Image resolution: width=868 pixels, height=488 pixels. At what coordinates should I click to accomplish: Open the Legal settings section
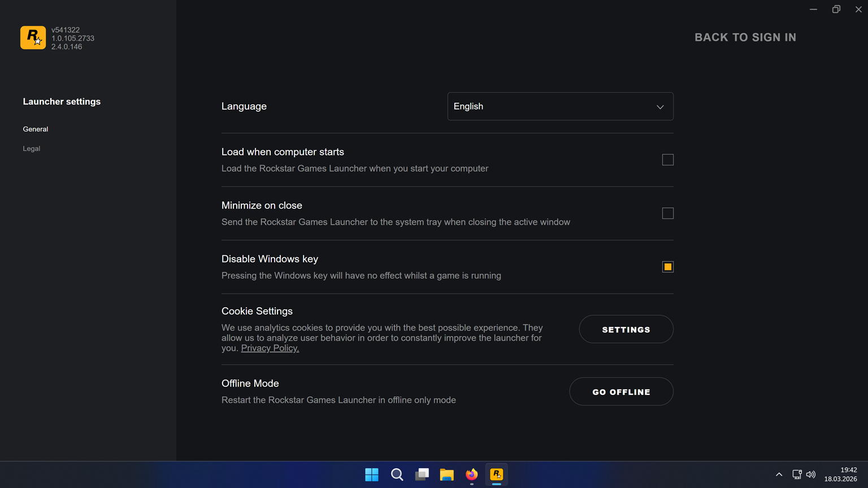pyautogui.click(x=32, y=149)
